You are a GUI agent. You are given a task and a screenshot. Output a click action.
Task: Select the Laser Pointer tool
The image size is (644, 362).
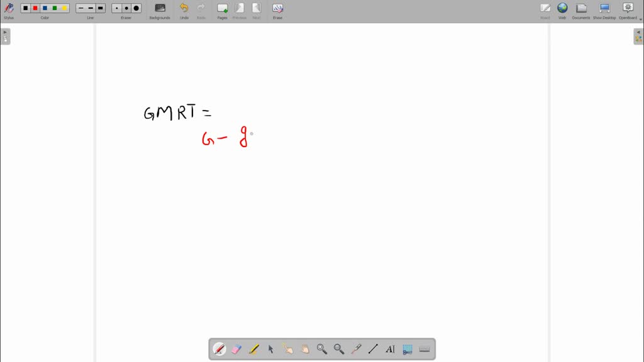356,349
